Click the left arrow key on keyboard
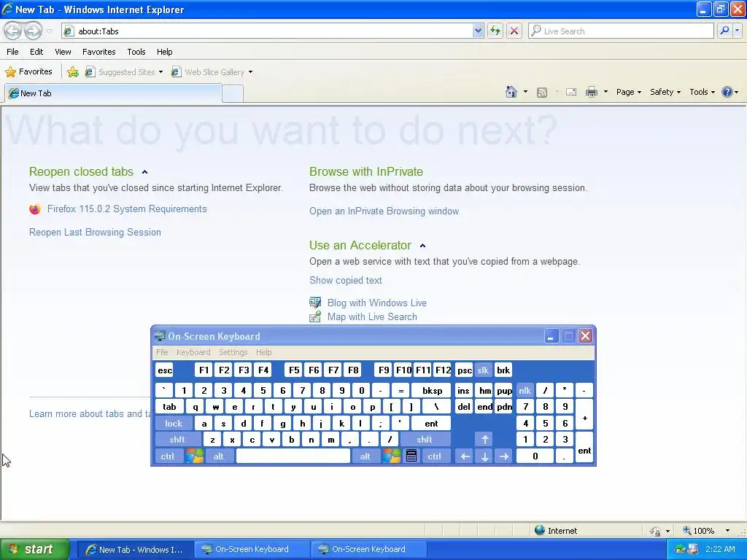This screenshot has width=747, height=560. (x=465, y=456)
